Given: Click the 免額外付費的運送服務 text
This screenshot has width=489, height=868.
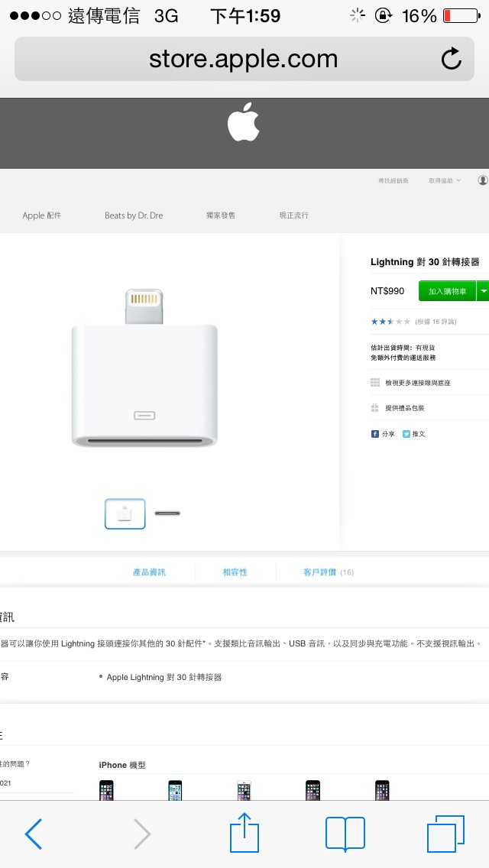Looking at the screenshot, I should pyautogui.click(x=403, y=358).
